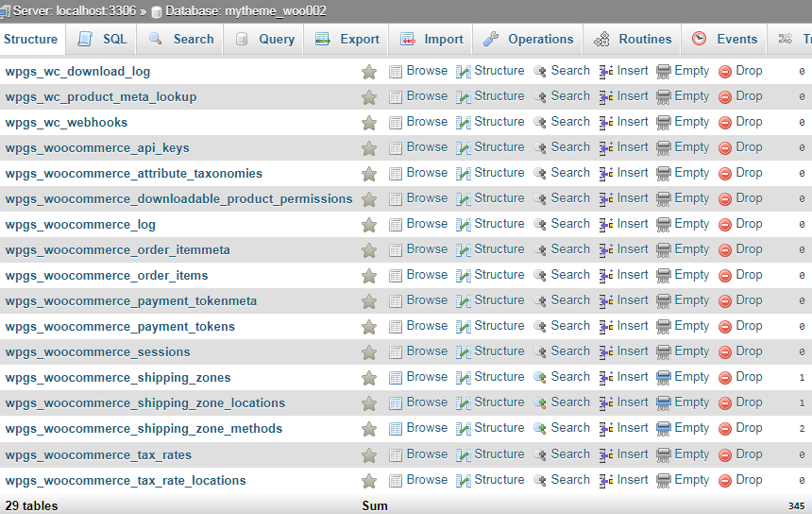Click Empty link for wpgs_woocommerce_shipping_zones
Image resolution: width=812 pixels, height=514 pixels.
coord(692,377)
